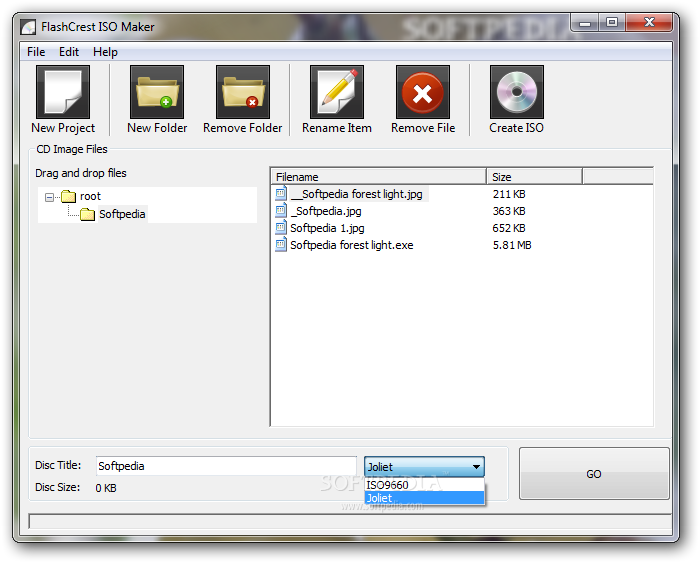700x563 pixels.
Task: Click the New Project label
Action: [63, 128]
